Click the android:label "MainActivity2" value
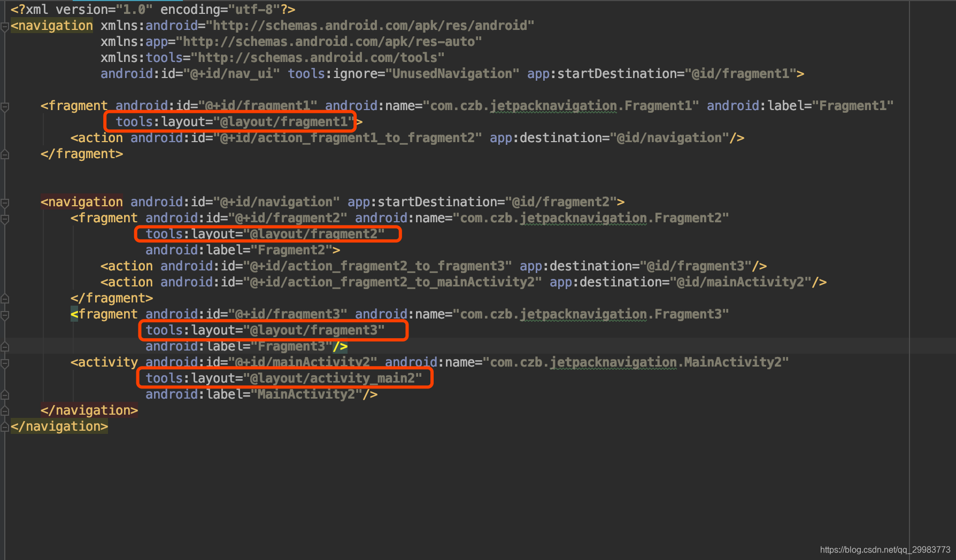This screenshot has height=560, width=956. (x=306, y=394)
